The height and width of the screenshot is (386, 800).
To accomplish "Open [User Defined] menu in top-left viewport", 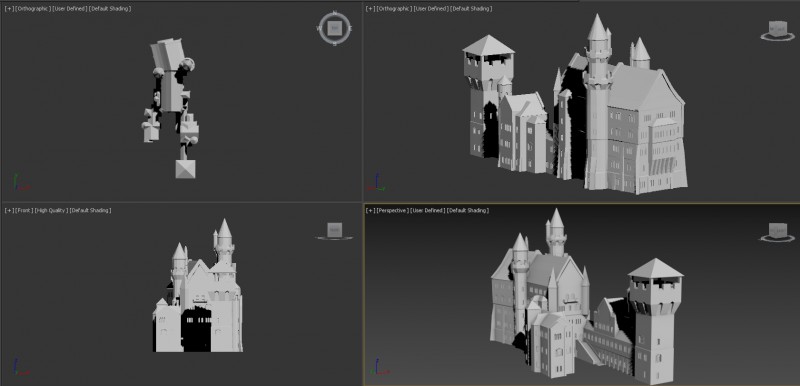I will pyautogui.click(x=70, y=9).
